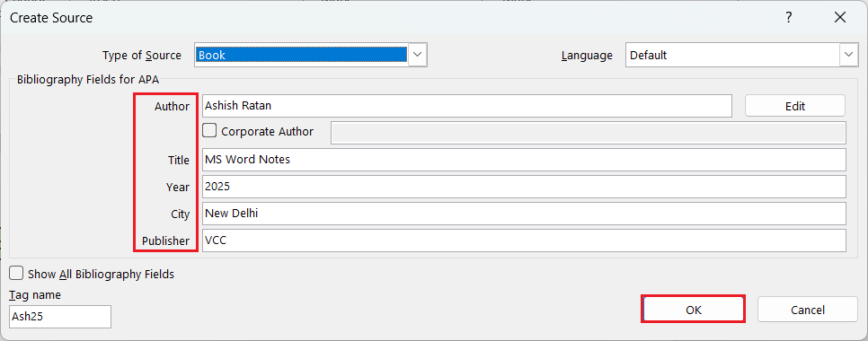Select the Book value in Type of Source

pyautogui.click(x=302, y=55)
